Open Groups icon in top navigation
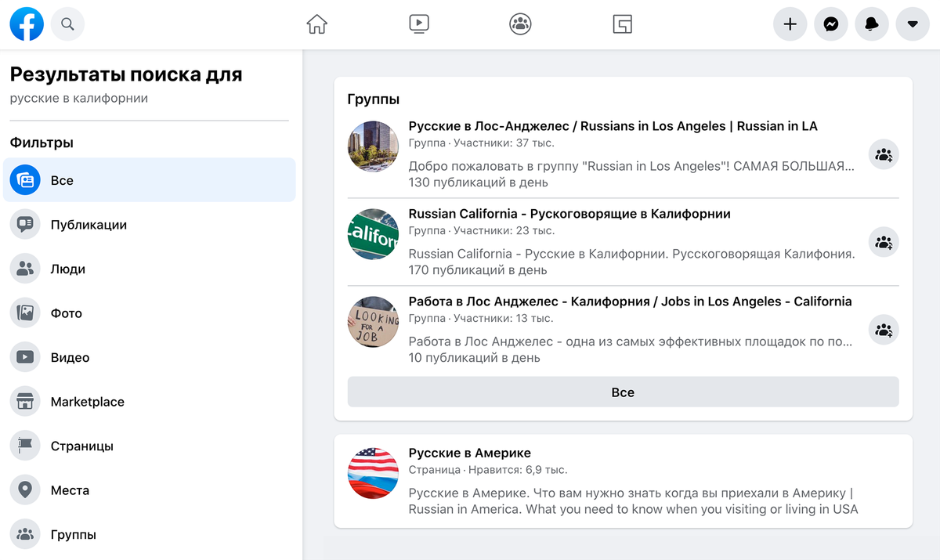Viewport: 940px width, 560px height. pos(520,24)
